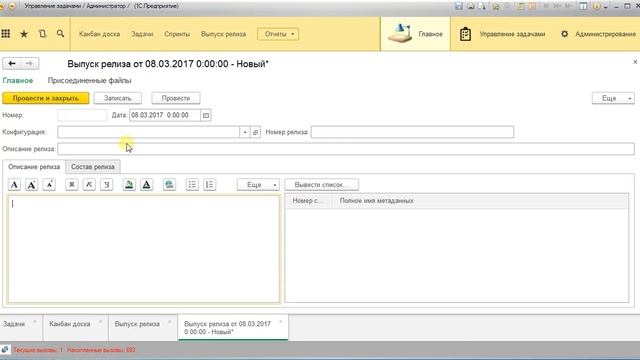Image resolution: width=640 pixels, height=360 pixels.
Task: Click the status bar calls icon
Action: coord(5,350)
